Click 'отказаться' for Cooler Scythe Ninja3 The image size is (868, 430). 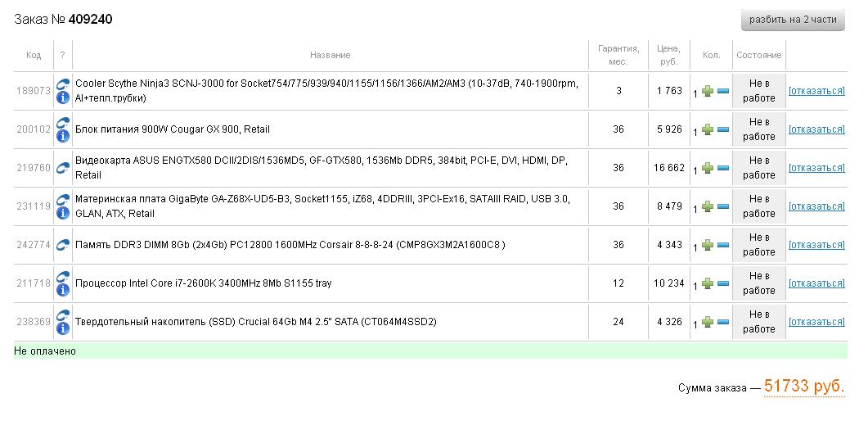pyautogui.click(x=816, y=91)
